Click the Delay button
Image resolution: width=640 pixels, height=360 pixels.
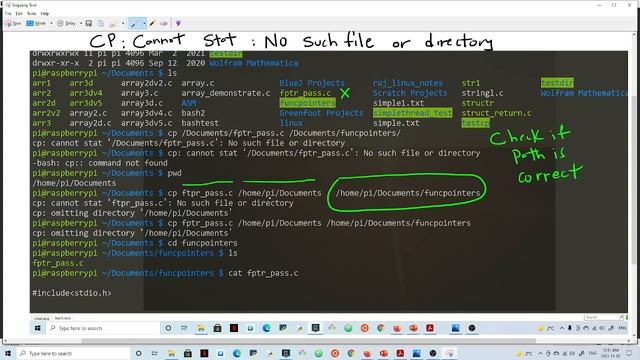[66, 24]
